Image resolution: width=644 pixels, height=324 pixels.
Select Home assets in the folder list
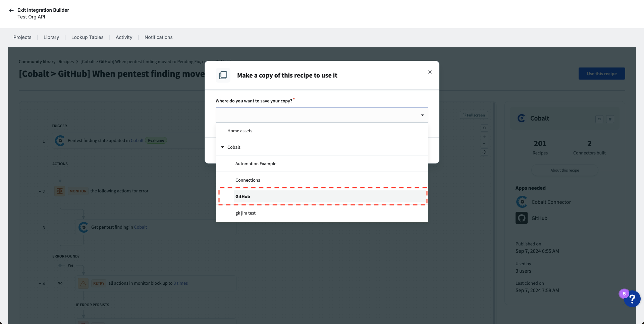(x=322, y=131)
